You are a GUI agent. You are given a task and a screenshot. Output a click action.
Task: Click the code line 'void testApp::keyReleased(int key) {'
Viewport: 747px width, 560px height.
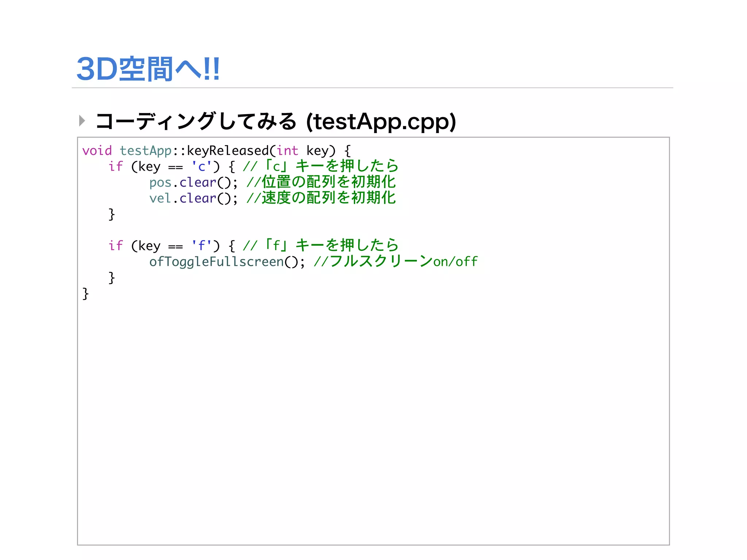217,151
